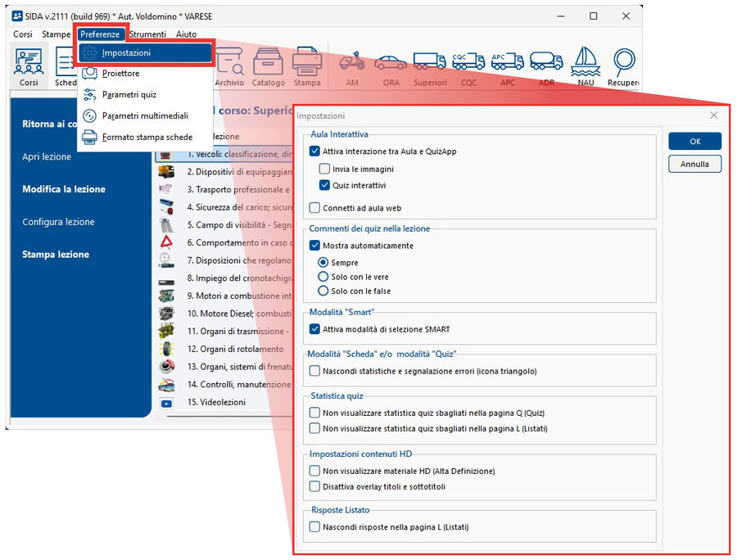Select the AM scooter category icon
The height and width of the screenshot is (560, 737).
(x=351, y=65)
